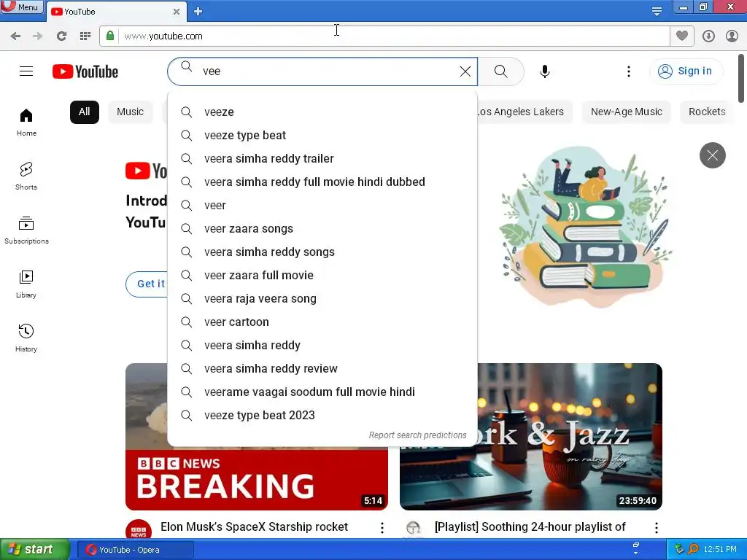Choose suggestion "veer cartoon"
The image size is (747, 560).
click(322, 322)
